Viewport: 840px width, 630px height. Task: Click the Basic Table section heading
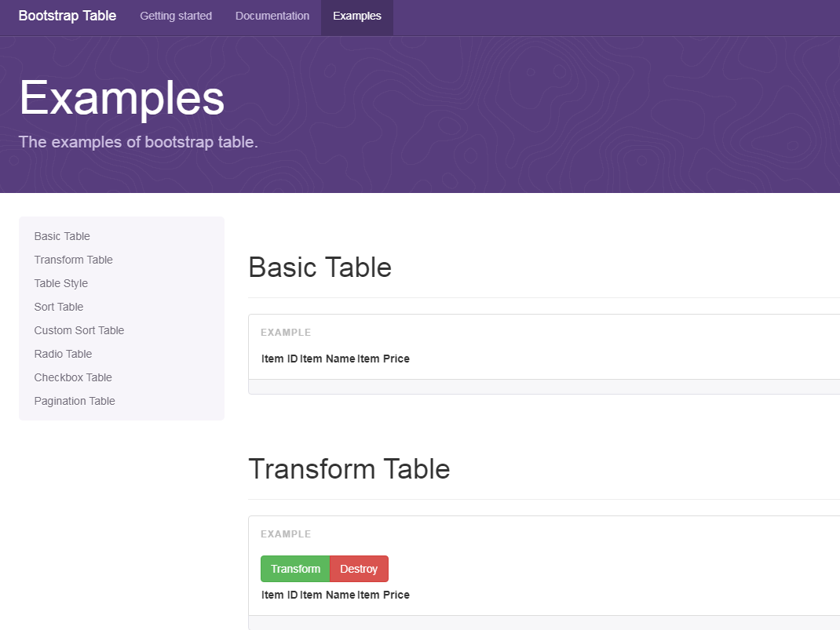point(320,268)
